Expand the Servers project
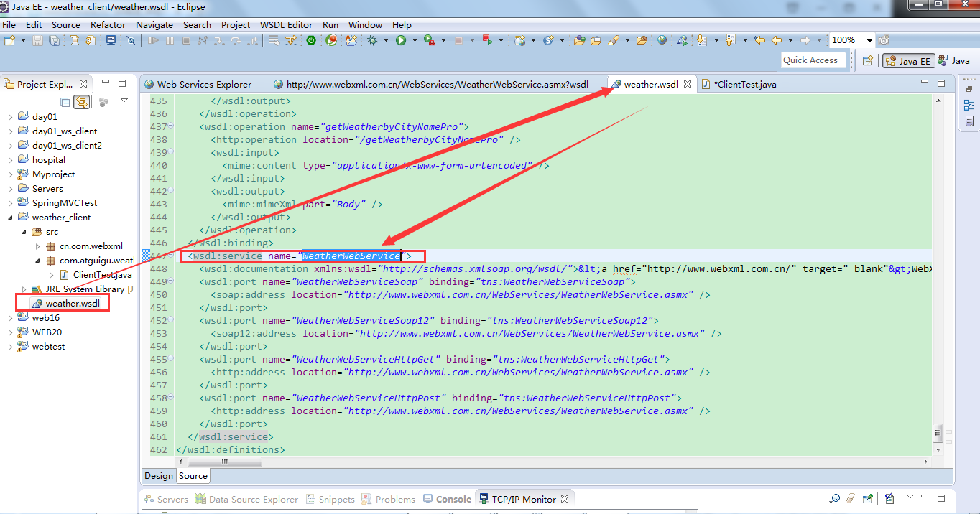This screenshot has width=980, height=514. (10, 188)
